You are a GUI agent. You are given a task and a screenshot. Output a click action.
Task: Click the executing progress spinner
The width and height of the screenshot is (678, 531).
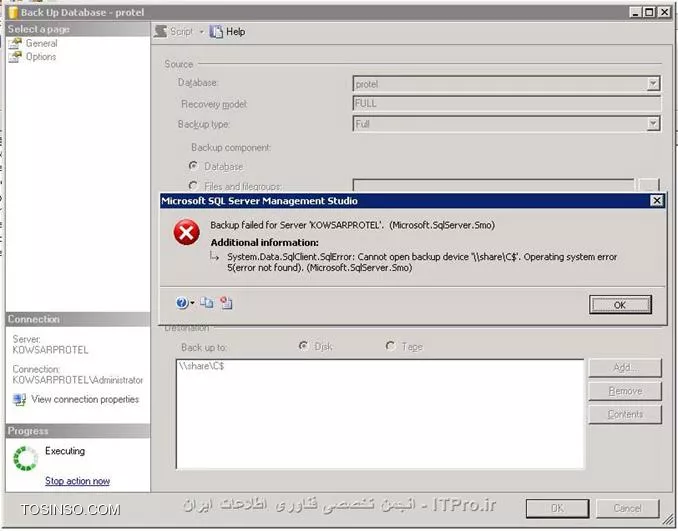click(25, 458)
